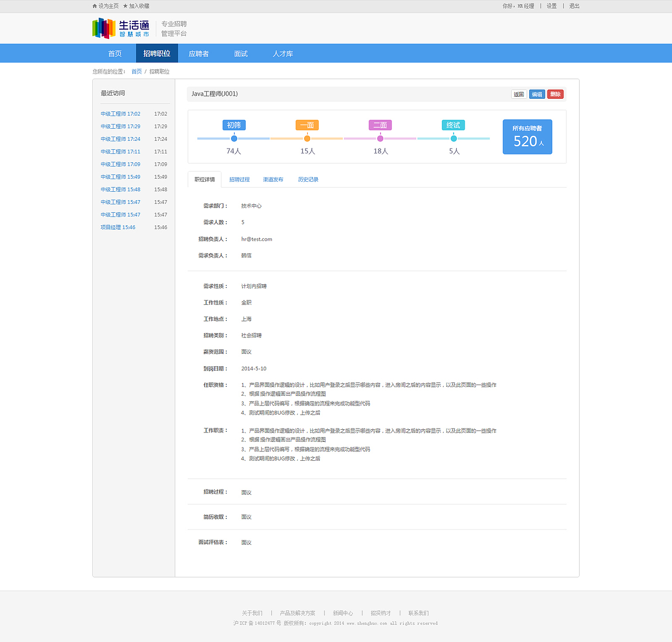
Task: Open 新闻中心 in the footer
Action: [343, 613]
